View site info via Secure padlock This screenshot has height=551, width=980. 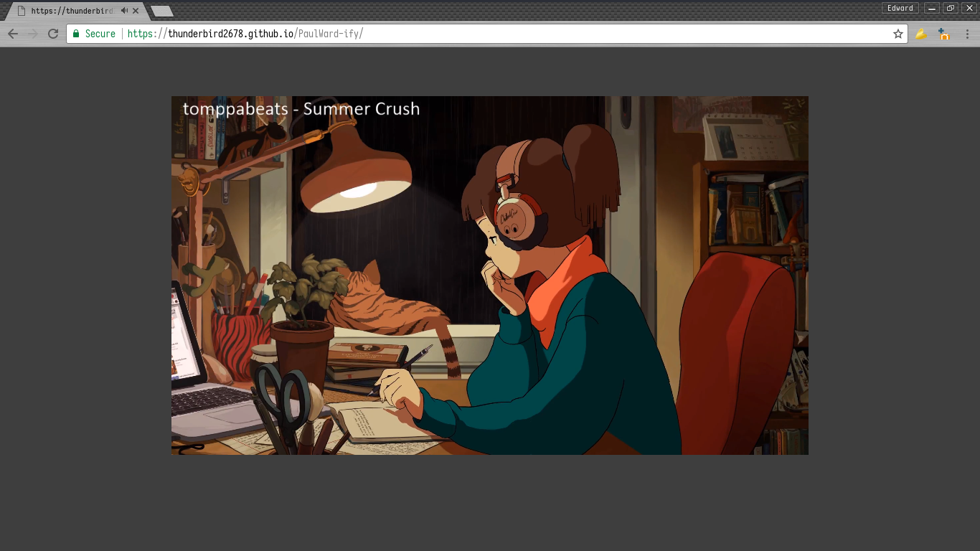coord(94,34)
